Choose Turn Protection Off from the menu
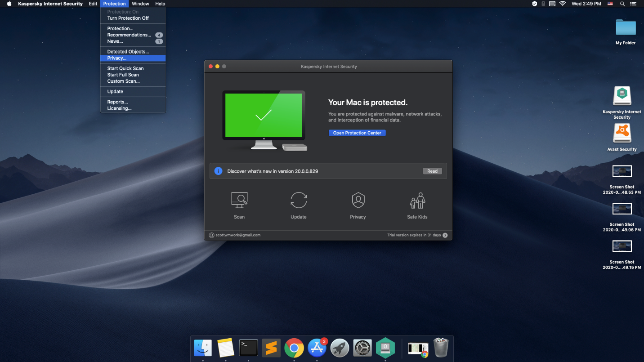 [133, 18]
